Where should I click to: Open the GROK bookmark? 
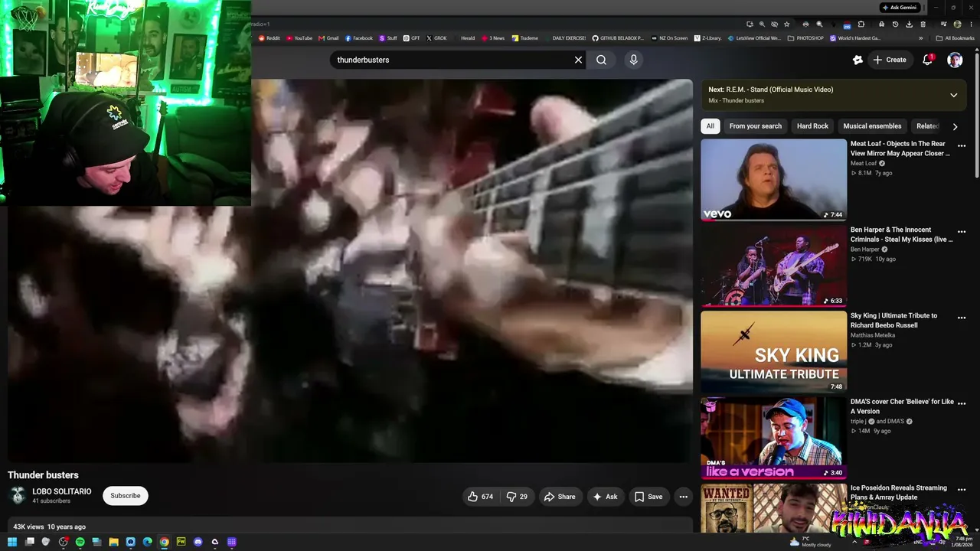tap(436, 38)
